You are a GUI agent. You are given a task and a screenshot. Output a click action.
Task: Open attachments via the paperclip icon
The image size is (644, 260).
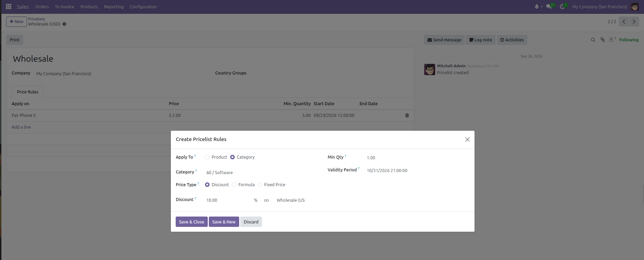[x=603, y=40]
